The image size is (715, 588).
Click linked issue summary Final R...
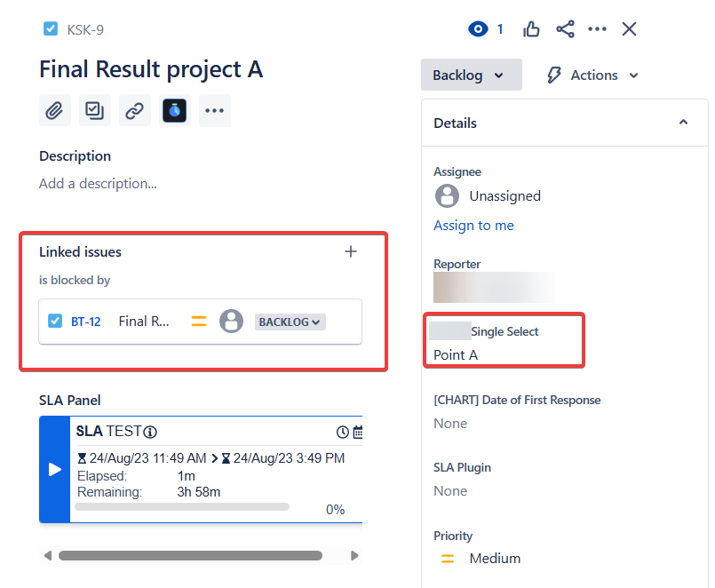pyautogui.click(x=144, y=322)
